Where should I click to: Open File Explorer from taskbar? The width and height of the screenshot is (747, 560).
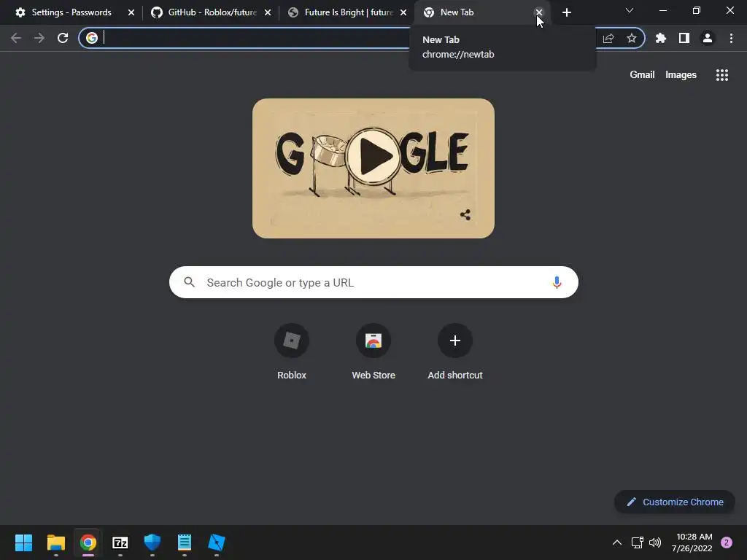pos(55,542)
